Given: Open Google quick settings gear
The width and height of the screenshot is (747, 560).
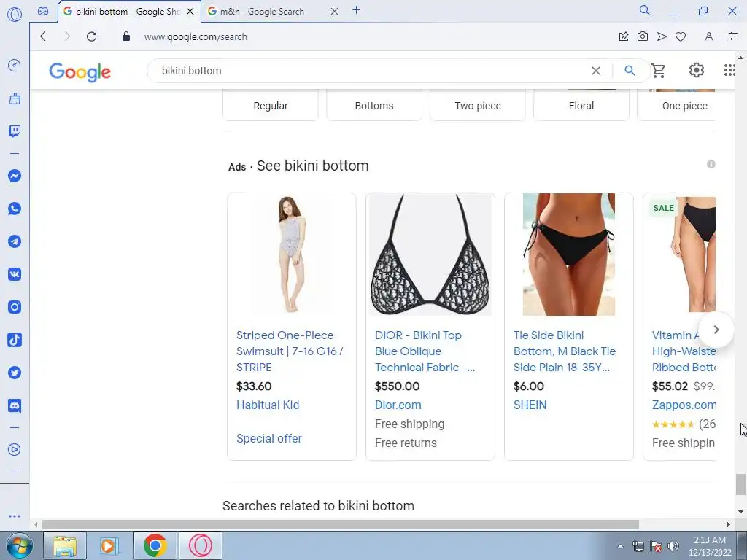Looking at the screenshot, I should pos(697,70).
